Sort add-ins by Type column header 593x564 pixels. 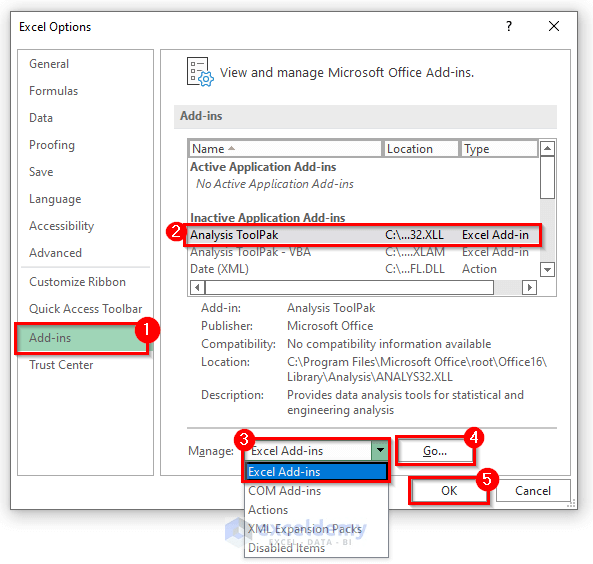(x=498, y=149)
